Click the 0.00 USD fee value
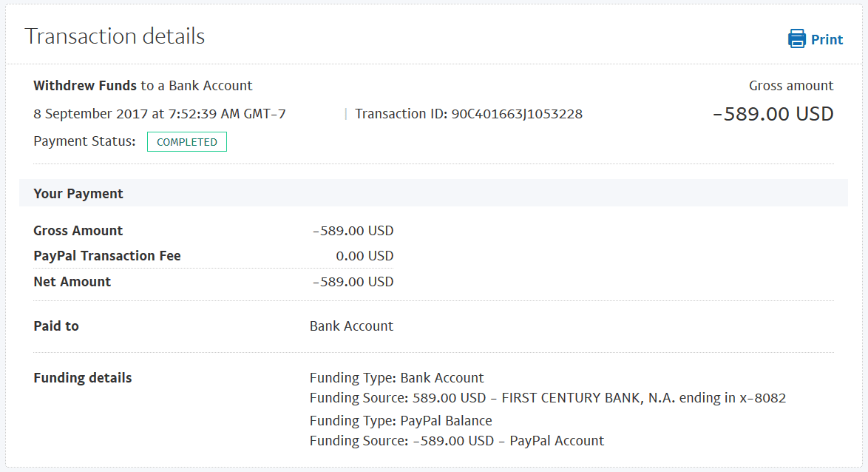This screenshot has width=868, height=472. click(365, 256)
